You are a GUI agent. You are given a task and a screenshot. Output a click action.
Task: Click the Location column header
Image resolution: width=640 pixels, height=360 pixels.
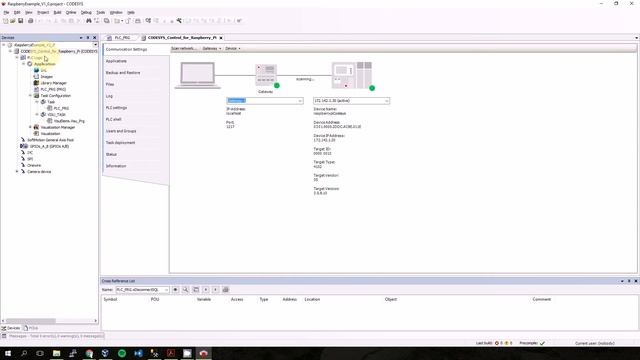(x=312, y=299)
